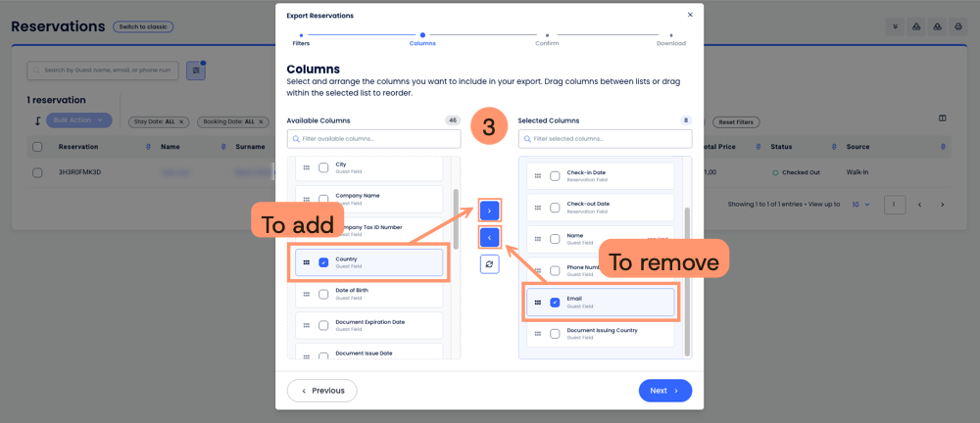Click the reservation code 3H3R0FMK3D
Image resolution: width=980 pixels, height=423 pixels.
point(79,172)
